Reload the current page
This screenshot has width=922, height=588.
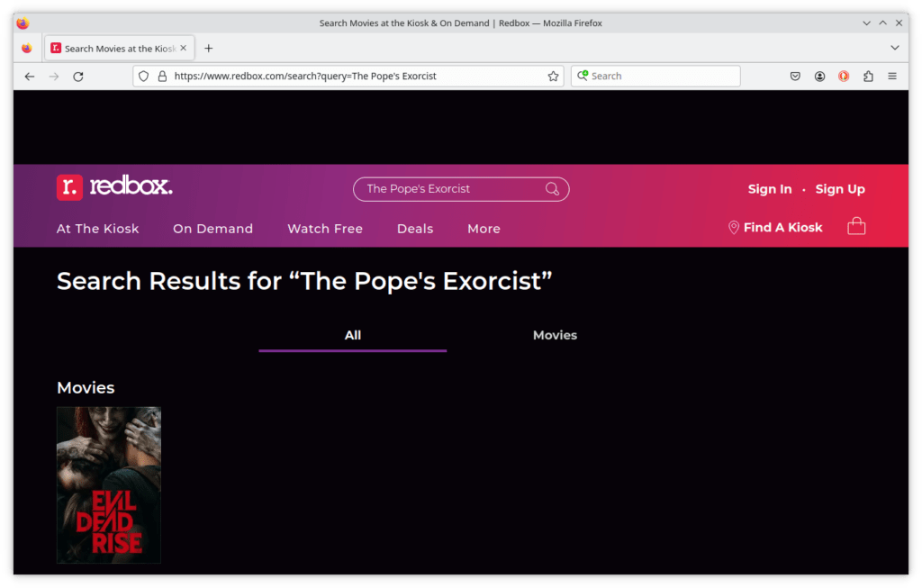78,77
